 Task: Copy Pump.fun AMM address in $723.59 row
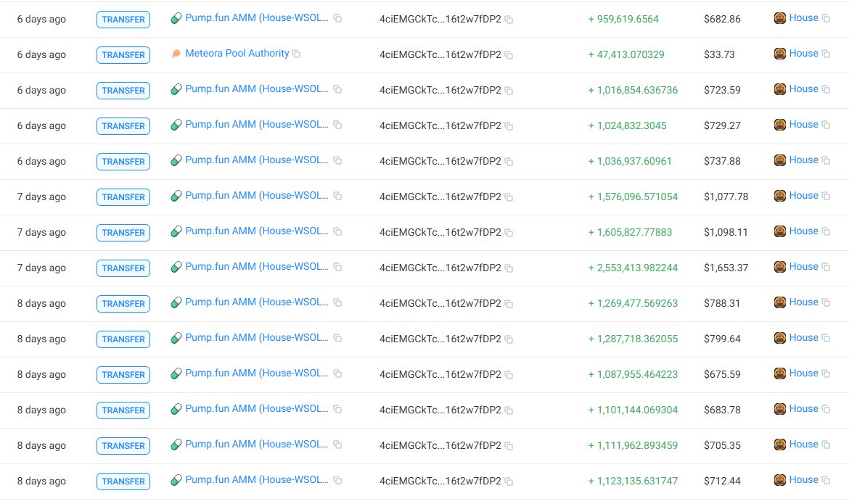[x=337, y=89]
